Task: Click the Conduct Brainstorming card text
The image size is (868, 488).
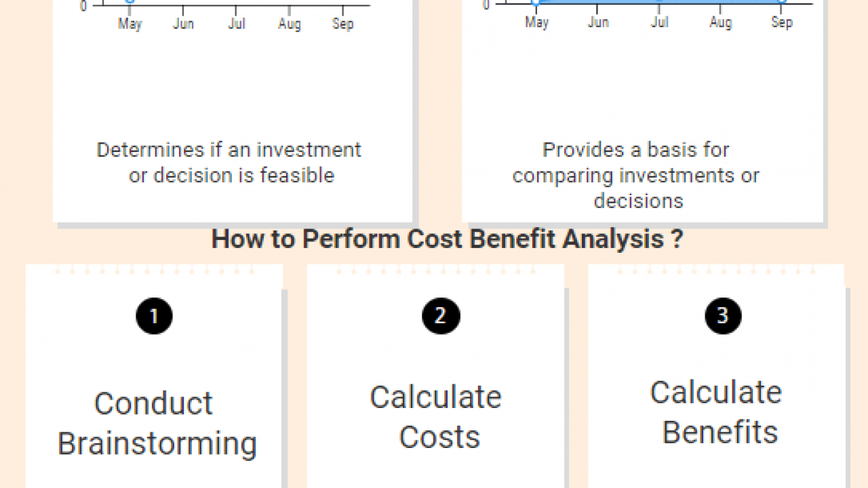Action: click(x=157, y=424)
